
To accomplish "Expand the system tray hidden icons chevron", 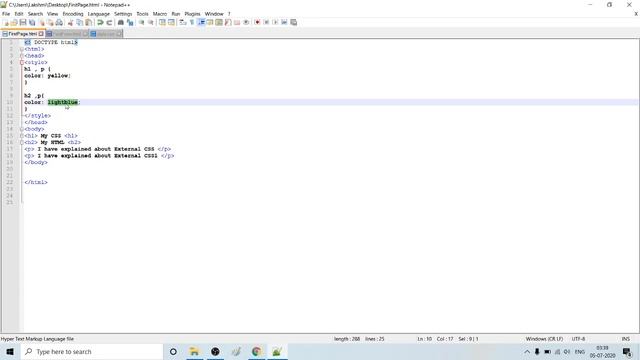I will (527, 351).
